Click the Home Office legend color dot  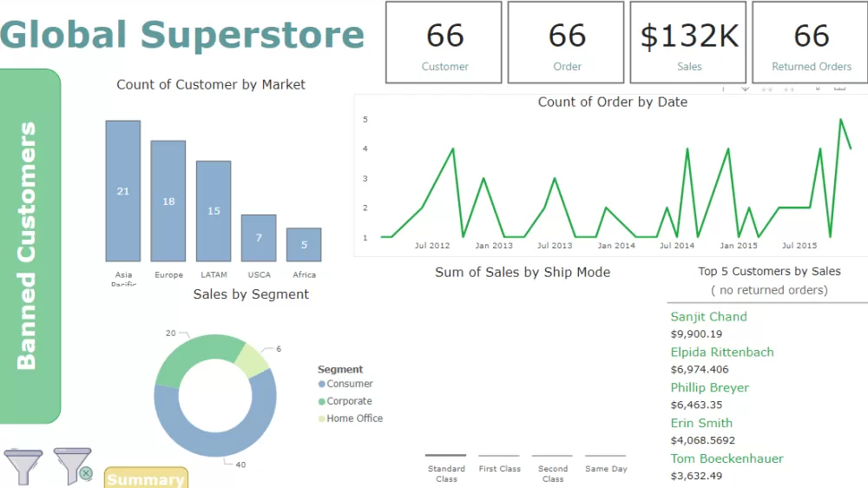(x=322, y=419)
